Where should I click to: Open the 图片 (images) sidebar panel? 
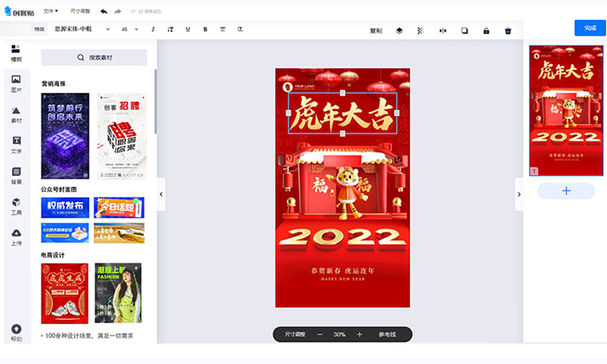(16, 83)
